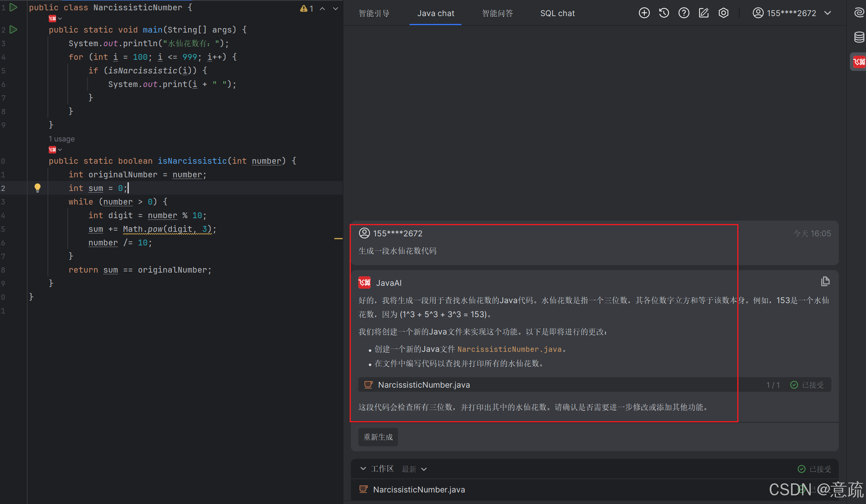Click the warning indicator showing 1 problem
Viewport: 866px width, 504px height.
tap(307, 8)
